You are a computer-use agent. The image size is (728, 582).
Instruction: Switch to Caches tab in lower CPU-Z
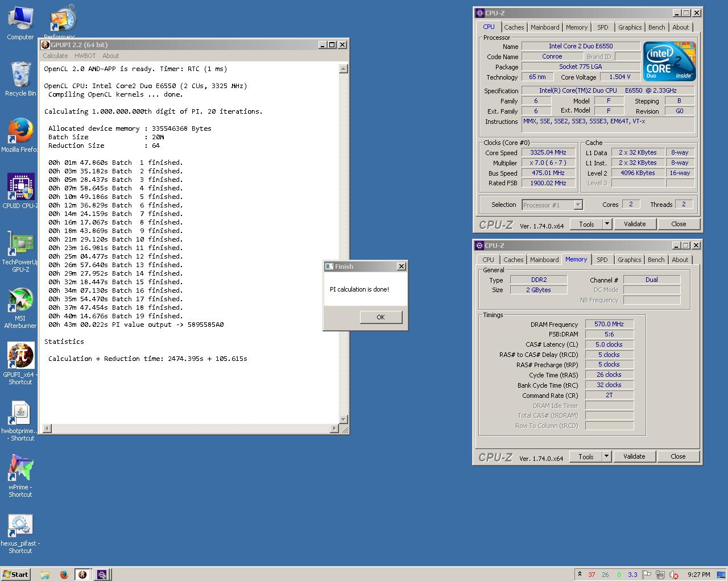point(513,260)
